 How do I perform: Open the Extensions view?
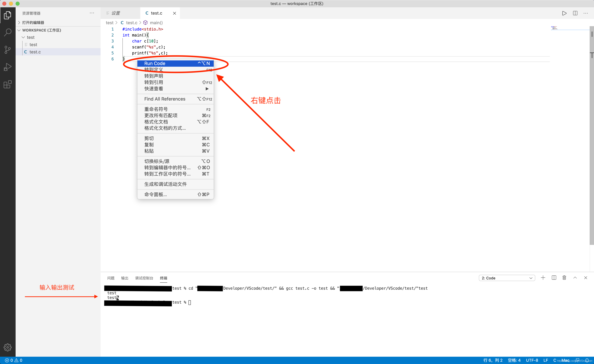(x=7, y=84)
